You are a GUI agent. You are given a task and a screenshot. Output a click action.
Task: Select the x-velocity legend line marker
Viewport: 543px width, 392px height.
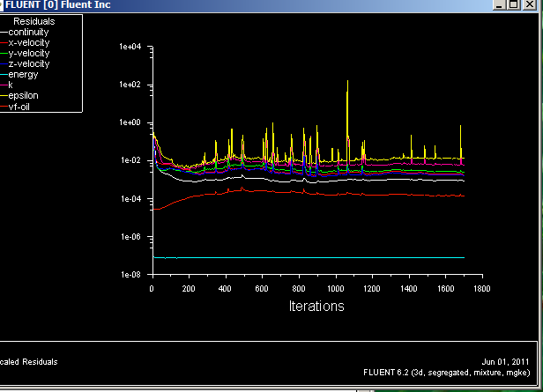[x=4, y=42]
